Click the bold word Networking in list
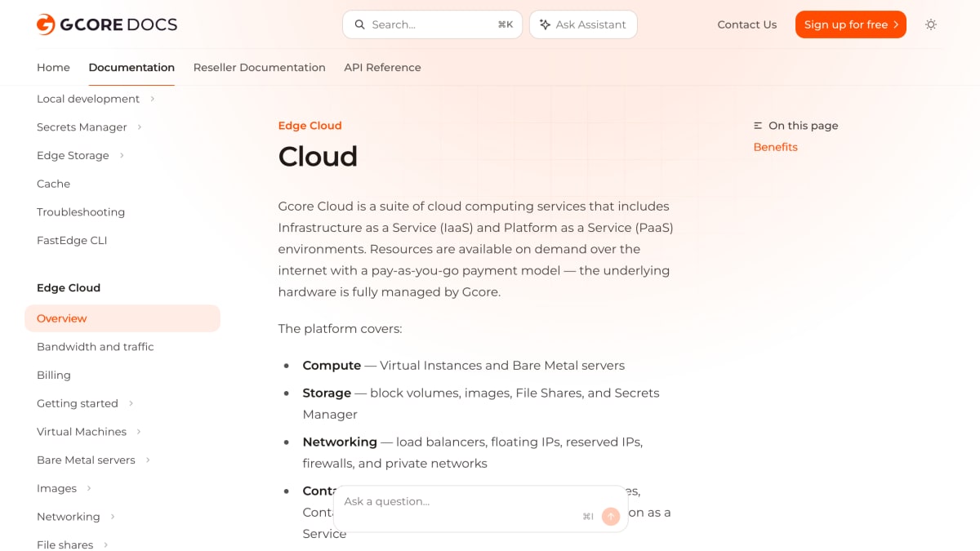 (x=340, y=442)
